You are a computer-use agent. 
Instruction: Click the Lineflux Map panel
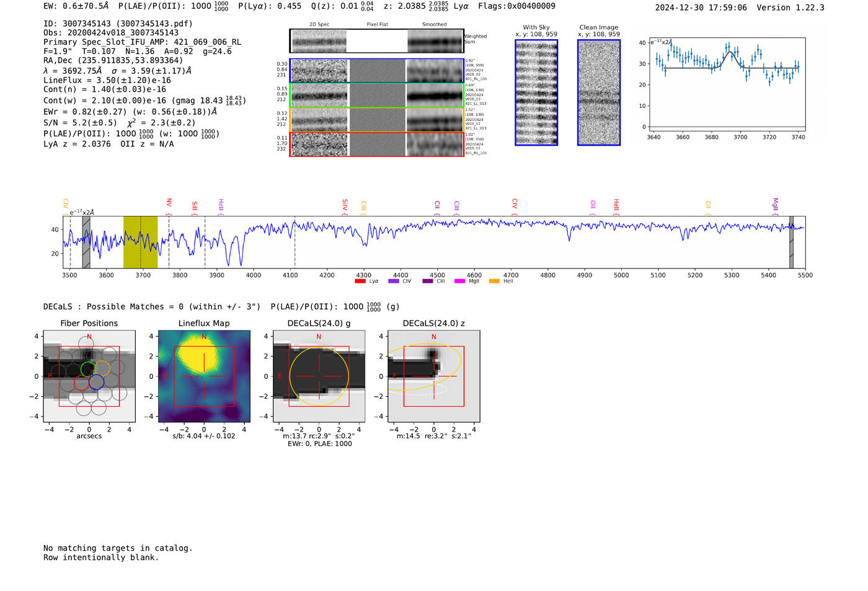pyautogui.click(x=204, y=376)
